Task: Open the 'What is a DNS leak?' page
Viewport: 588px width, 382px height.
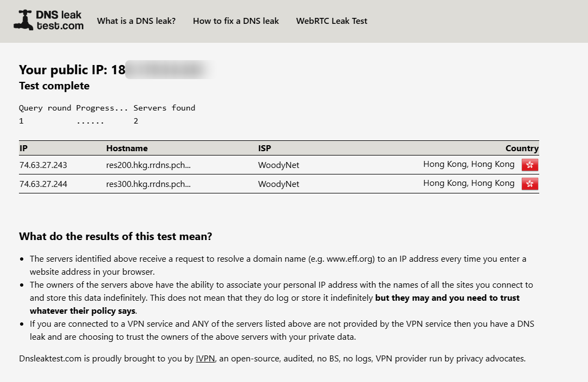Action: tap(136, 21)
